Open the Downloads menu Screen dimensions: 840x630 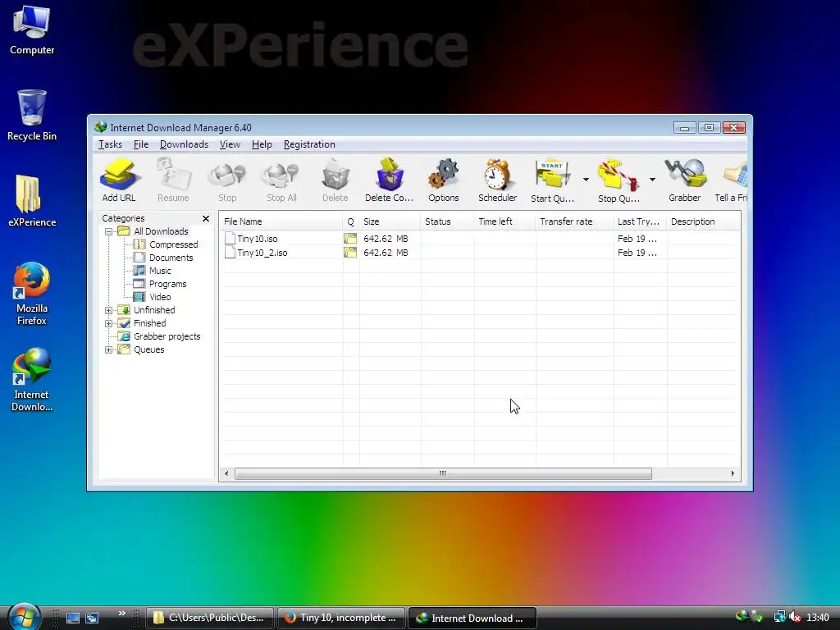[x=184, y=144]
